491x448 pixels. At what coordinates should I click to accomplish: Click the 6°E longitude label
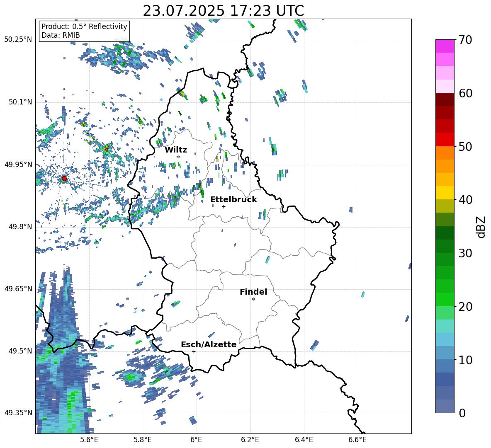(196, 440)
